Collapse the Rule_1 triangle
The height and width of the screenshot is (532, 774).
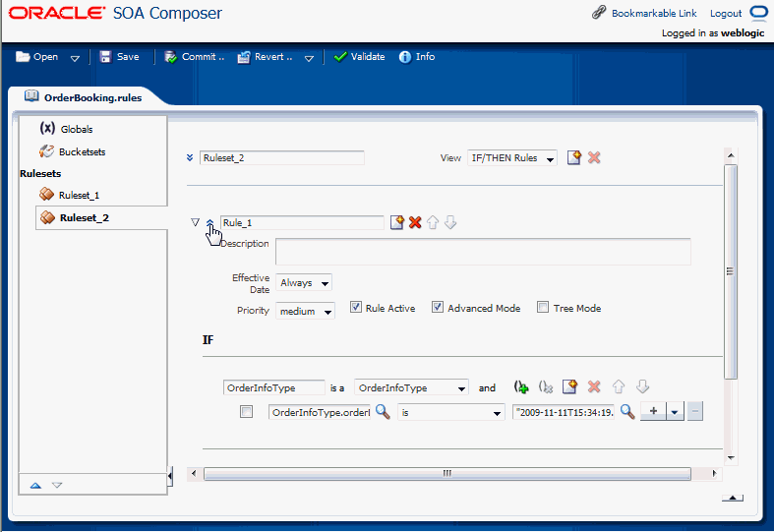point(195,222)
